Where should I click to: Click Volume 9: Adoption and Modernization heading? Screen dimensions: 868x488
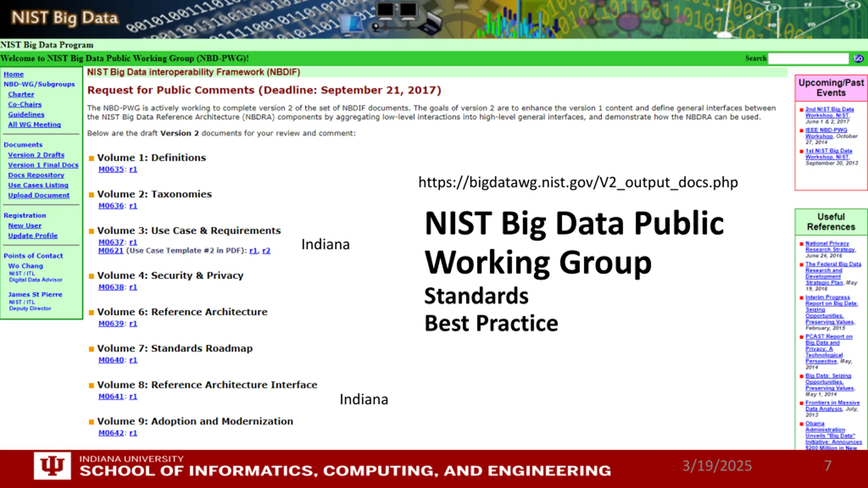click(195, 421)
